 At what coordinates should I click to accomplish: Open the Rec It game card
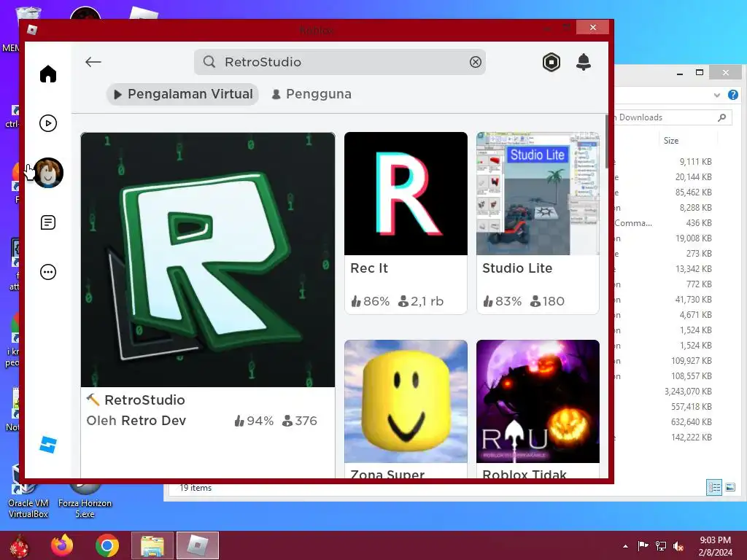point(406,223)
